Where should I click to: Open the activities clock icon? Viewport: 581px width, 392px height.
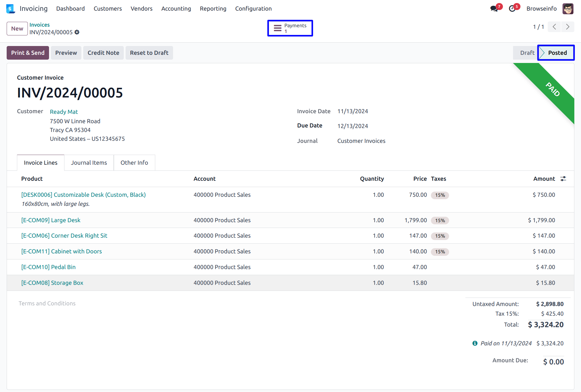[x=512, y=8]
